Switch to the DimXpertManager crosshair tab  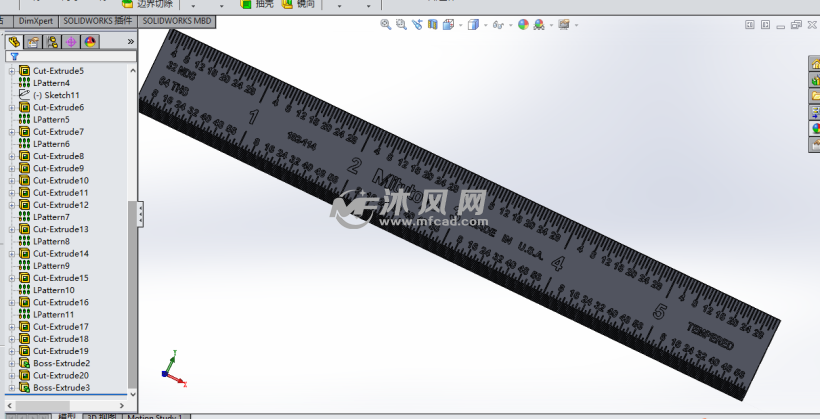71,41
